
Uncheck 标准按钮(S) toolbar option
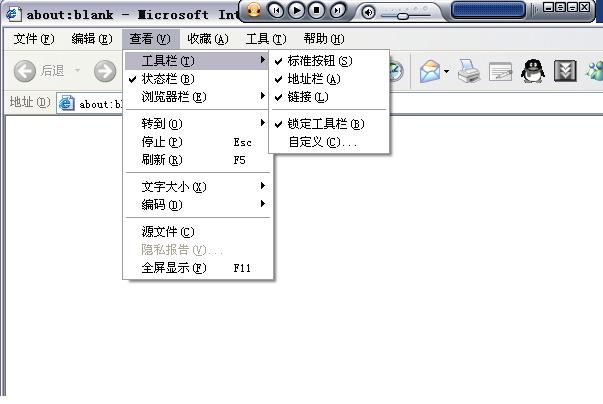pyautogui.click(x=329, y=61)
